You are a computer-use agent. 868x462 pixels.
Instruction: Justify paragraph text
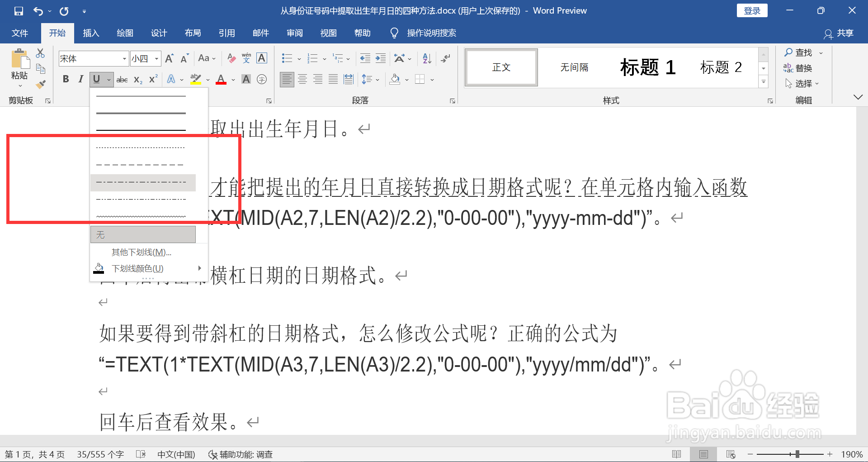tap(333, 79)
